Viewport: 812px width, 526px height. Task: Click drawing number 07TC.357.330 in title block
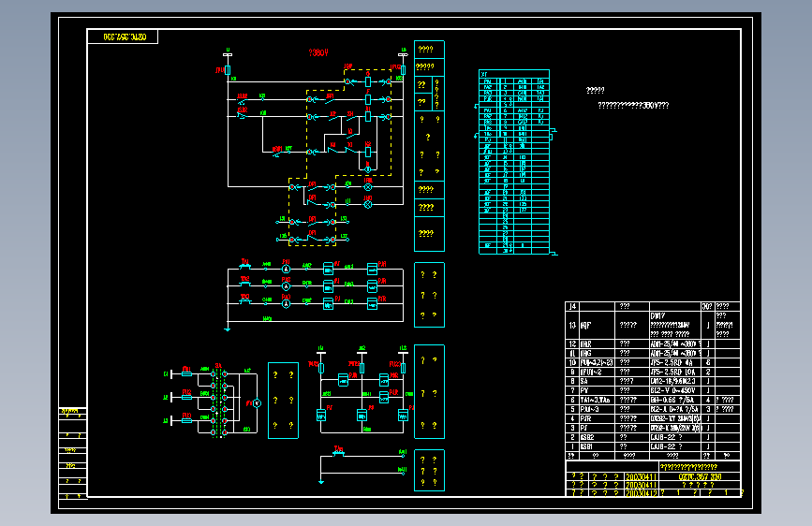[701, 476]
